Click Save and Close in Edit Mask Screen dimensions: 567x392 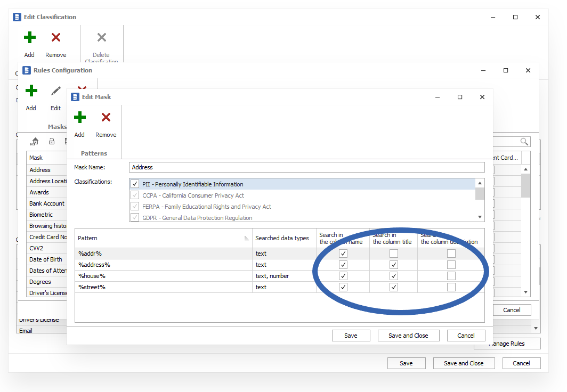coord(408,336)
